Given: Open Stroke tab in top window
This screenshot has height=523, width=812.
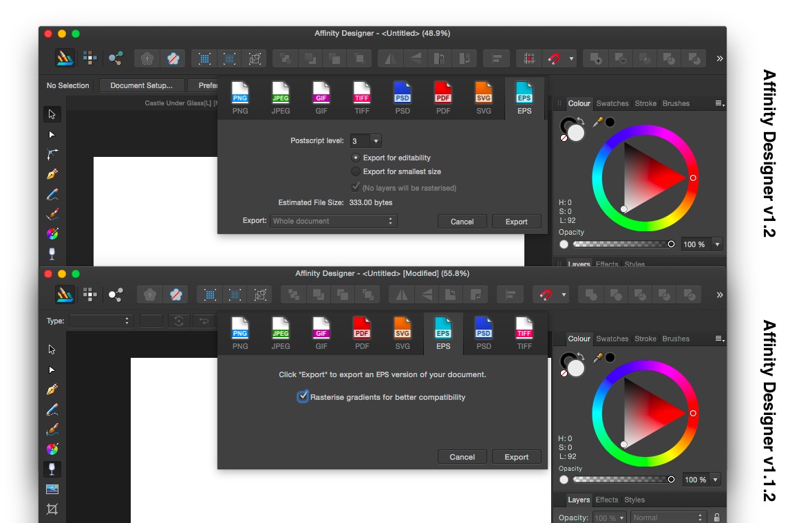Looking at the screenshot, I should pyautogui.click(x=645, y=103).
